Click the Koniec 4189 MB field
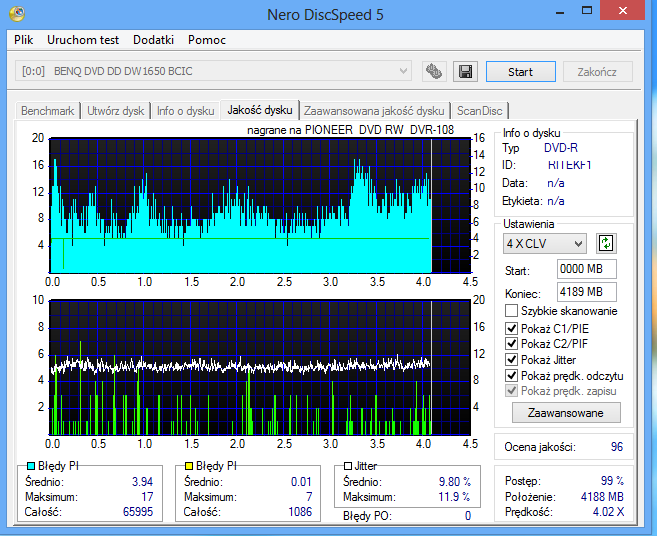This screenshot has width=657, height=536. point(587,292)
